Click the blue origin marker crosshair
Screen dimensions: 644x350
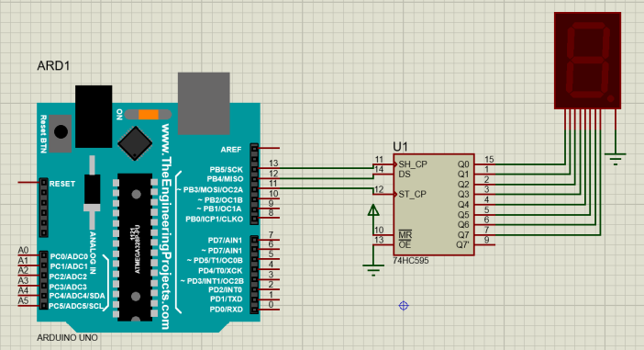404,306
